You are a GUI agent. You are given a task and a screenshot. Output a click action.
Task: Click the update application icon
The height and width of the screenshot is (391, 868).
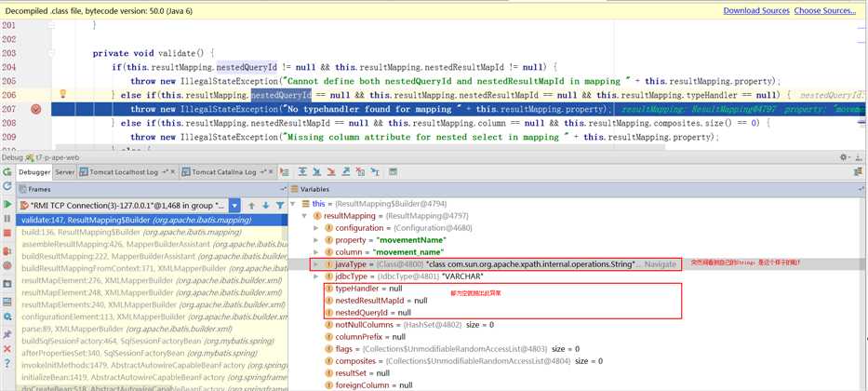(x=7, y=186)
